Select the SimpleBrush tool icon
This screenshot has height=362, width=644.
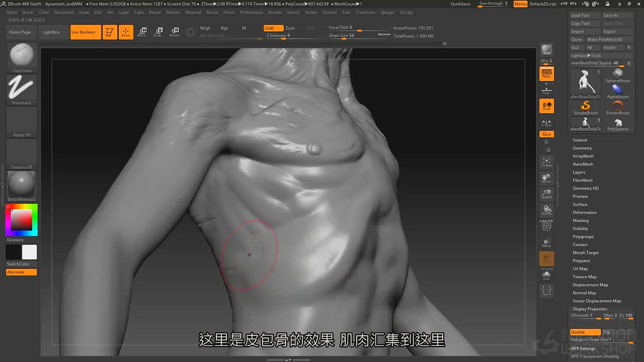tap(586, 108)
